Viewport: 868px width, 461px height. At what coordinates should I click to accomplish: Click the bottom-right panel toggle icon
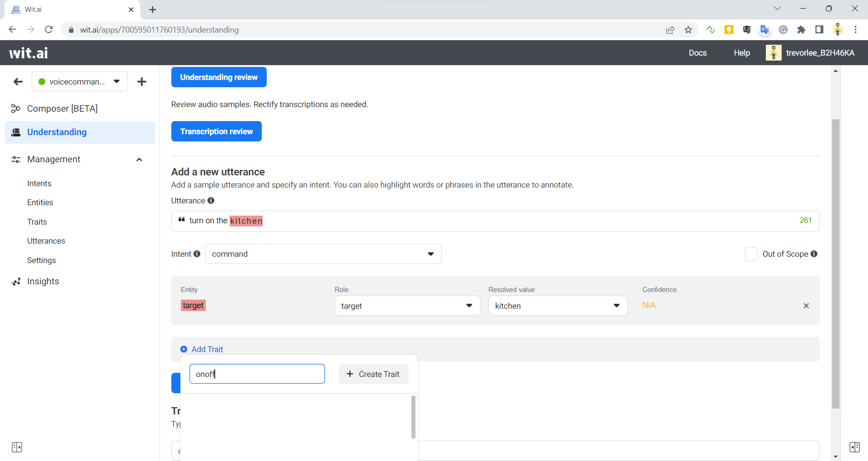(x=855, y=447)
